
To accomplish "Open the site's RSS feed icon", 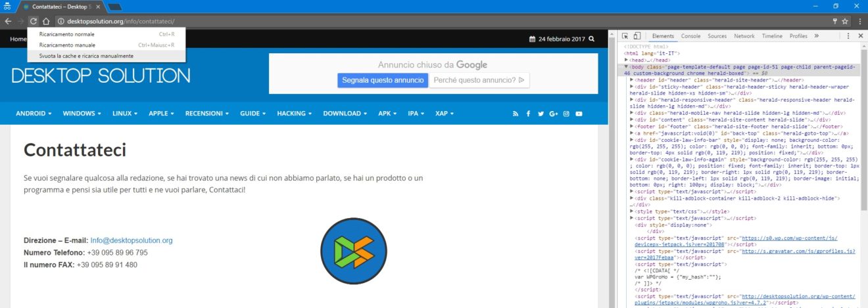I will pos(516,114).
